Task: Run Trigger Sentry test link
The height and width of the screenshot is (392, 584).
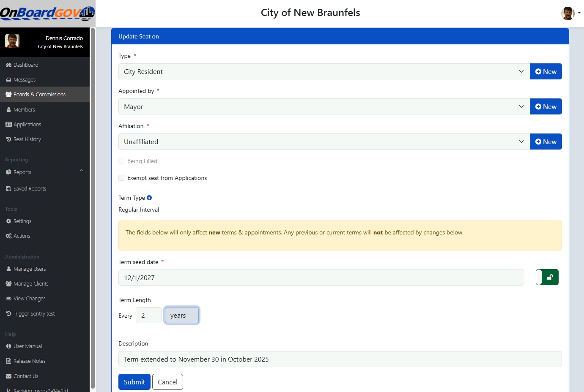Action: [x=34, y=314]
